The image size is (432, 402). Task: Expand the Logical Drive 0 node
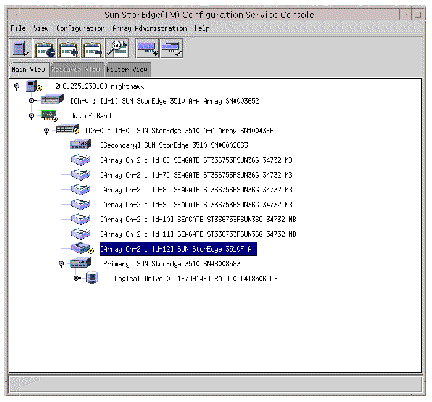[77, 278]
